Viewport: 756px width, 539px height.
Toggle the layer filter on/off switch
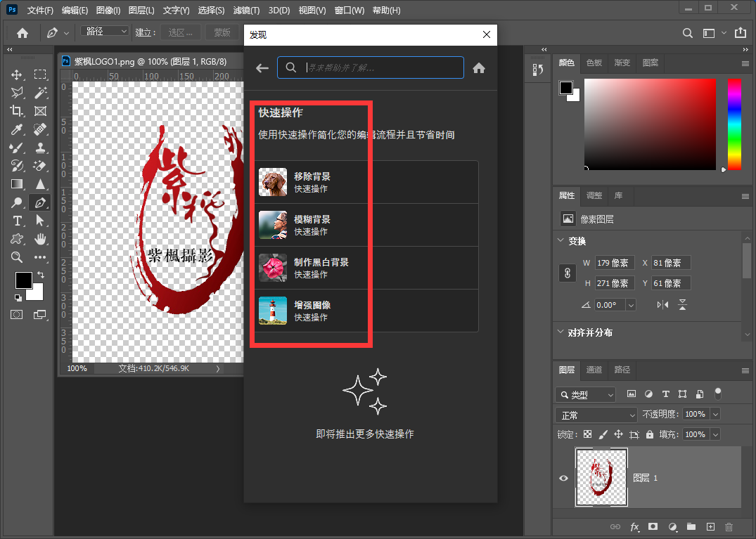pos(718,394)
